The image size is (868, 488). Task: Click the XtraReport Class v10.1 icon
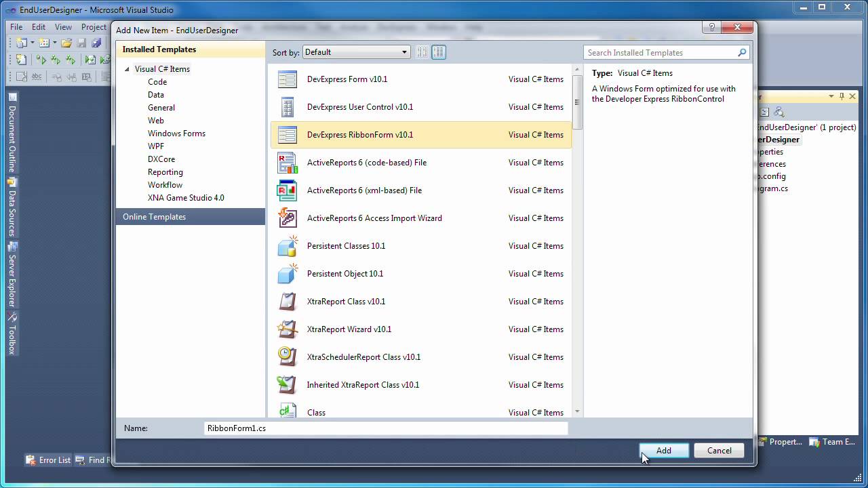[288, 302]
